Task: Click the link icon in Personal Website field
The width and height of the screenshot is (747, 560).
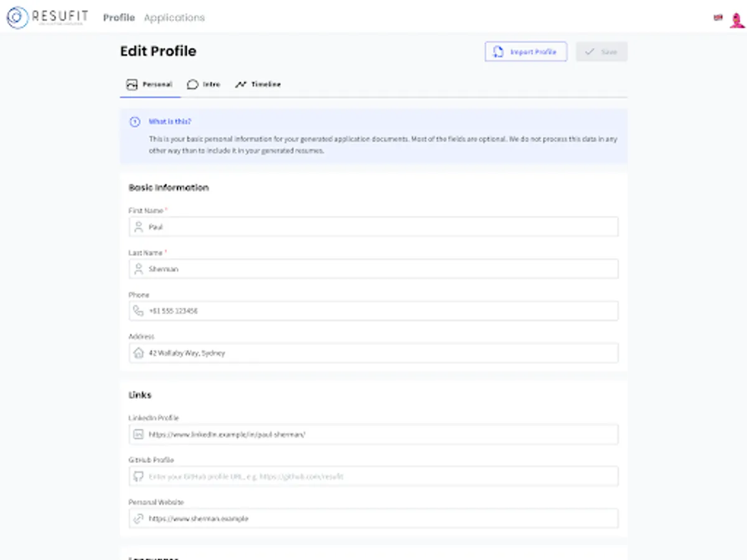Action: [138, 518]
